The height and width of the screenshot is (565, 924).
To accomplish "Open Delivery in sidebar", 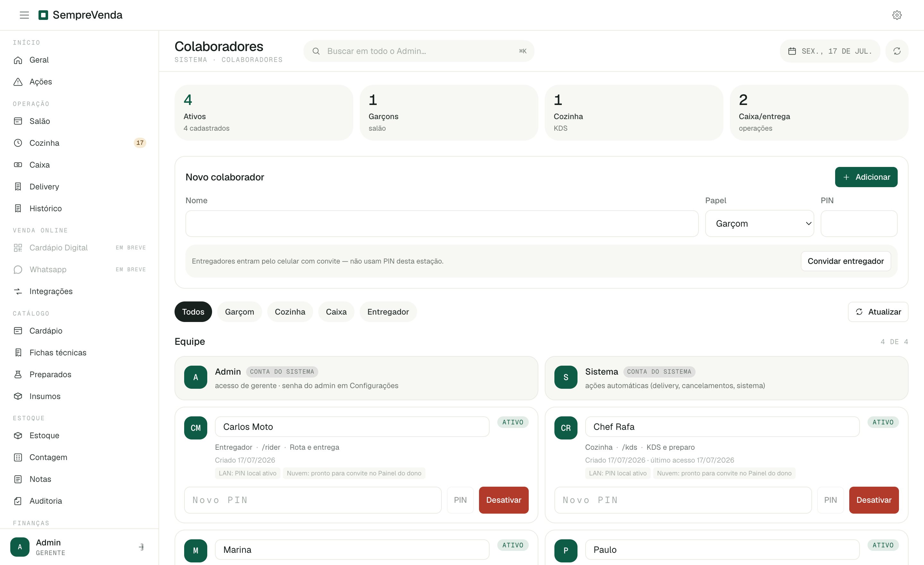I will click(x=79, y=187).
